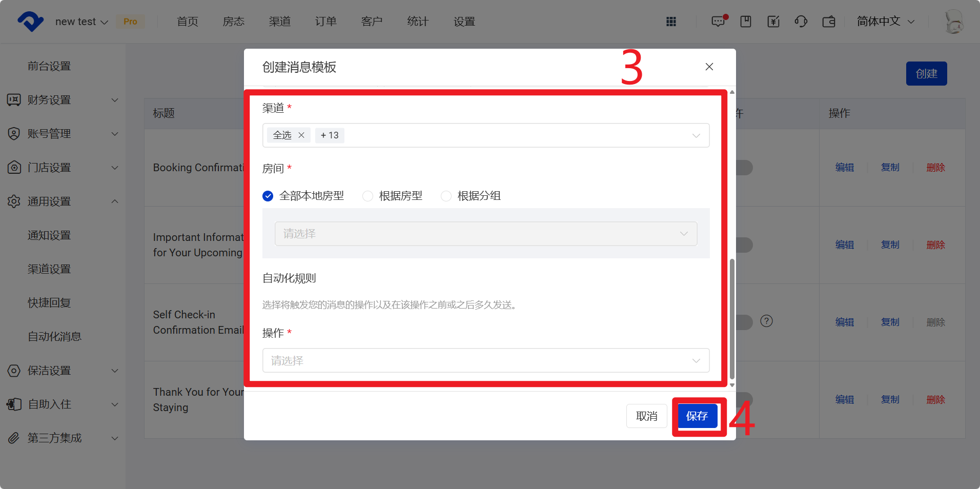Click the help question mark icon
Screen dimensions: 980x489
(x=766, y=321)
